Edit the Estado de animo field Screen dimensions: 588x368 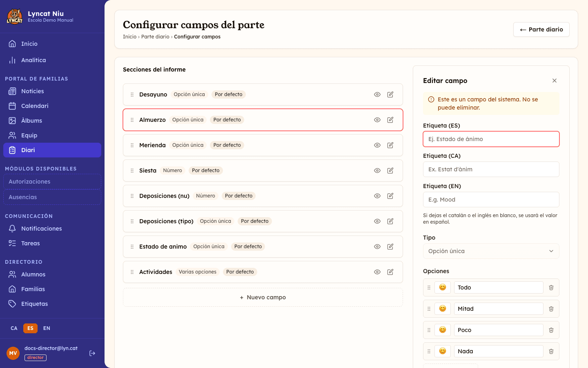[x=390, y=247]
